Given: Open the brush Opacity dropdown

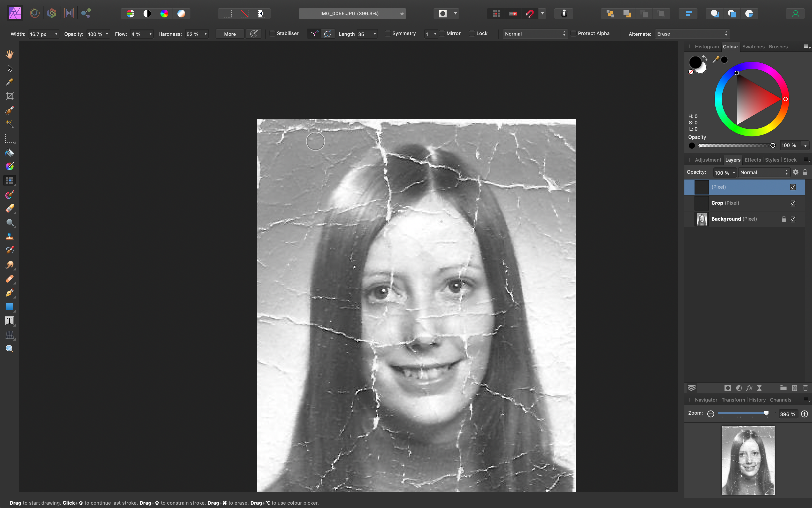Looking at the screenshot, I should pyautogui.click(x=107, y=34).
